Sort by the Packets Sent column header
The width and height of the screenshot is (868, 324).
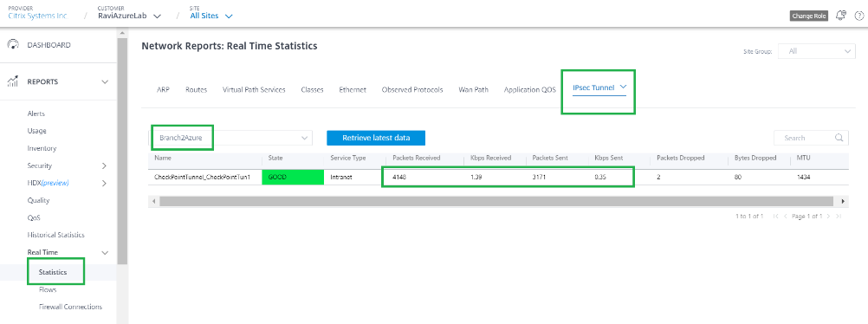click(551, 158)
